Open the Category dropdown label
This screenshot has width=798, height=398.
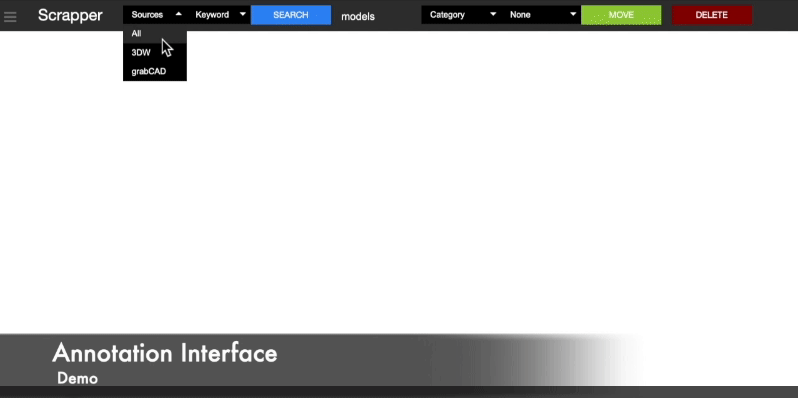pos(447,15)
